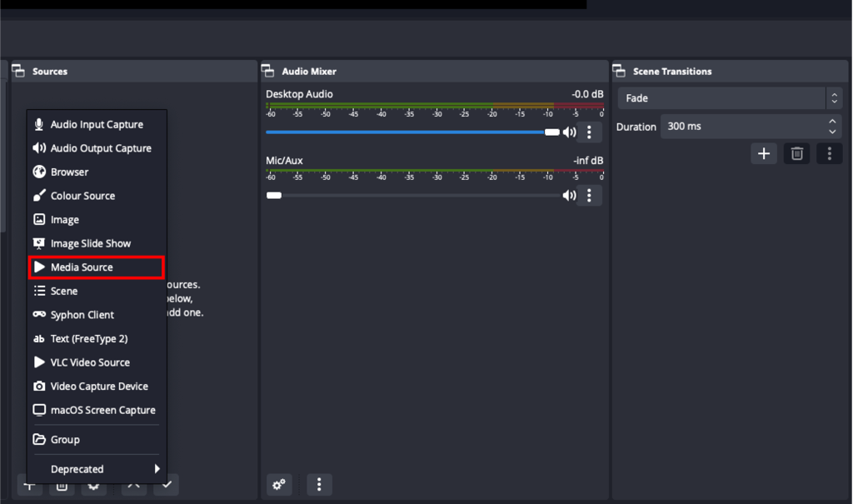This screenshot has height=504, width=853.
Task: Click the gamepad icon of Syphon Client
Action: [39, 315]
